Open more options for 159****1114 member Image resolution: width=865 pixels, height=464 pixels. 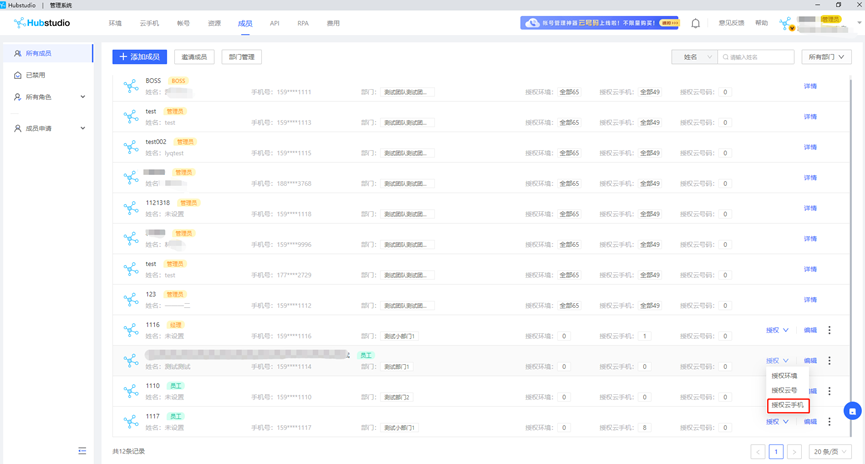[x=829, y=360]
